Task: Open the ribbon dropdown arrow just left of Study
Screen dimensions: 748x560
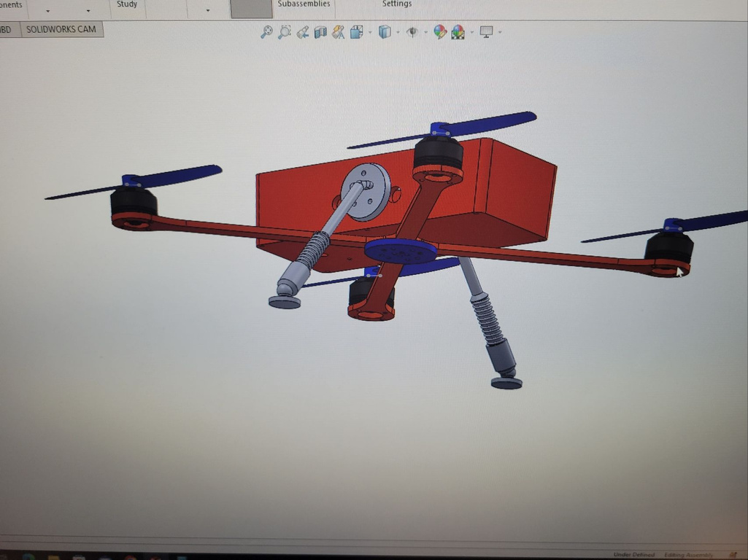Action: pyautogui.click(x=88, y=10)
